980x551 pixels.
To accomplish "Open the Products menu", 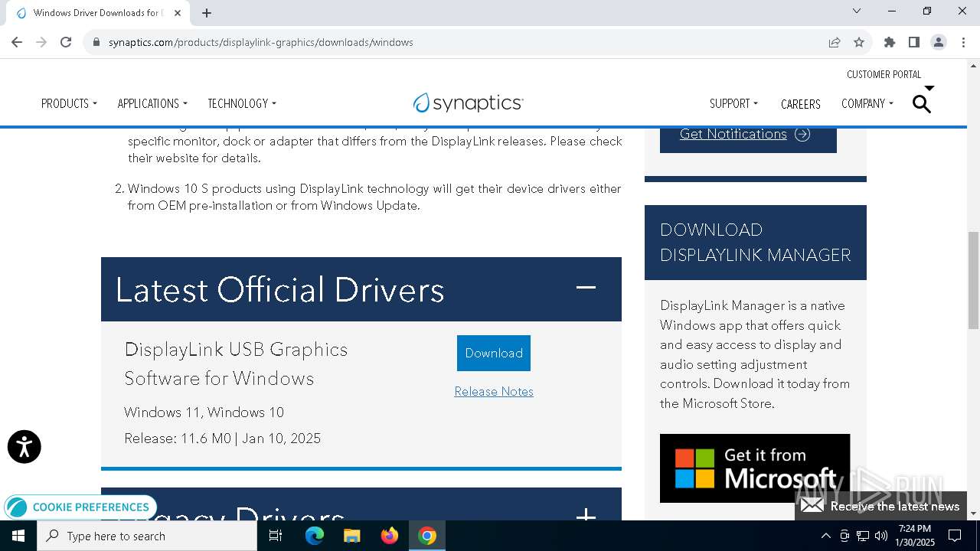I will pos(69,103).
